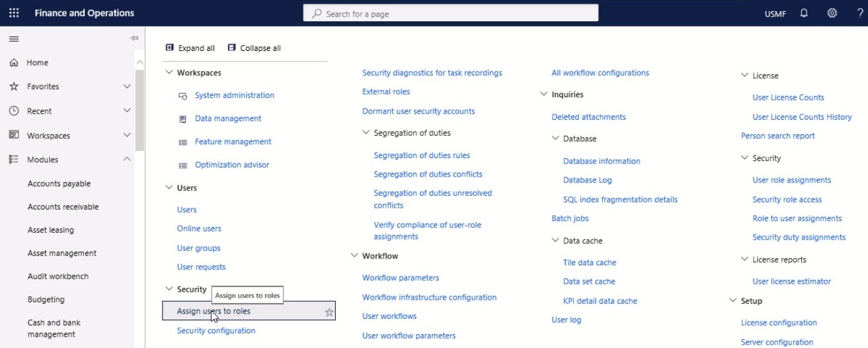Open User License Counts History
Viewport: 868px width, 348px height.
[802, 117]
